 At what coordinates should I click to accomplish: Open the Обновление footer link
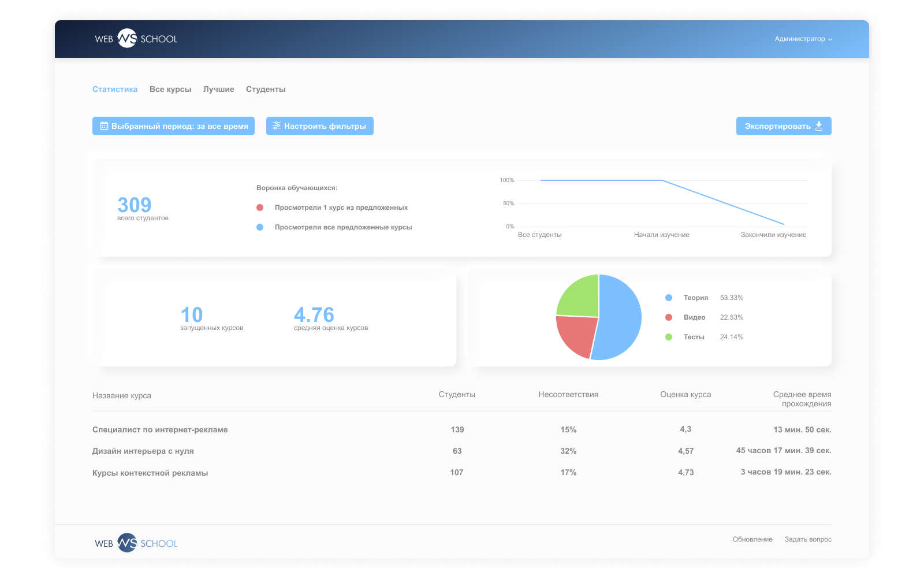click(752, 539)
